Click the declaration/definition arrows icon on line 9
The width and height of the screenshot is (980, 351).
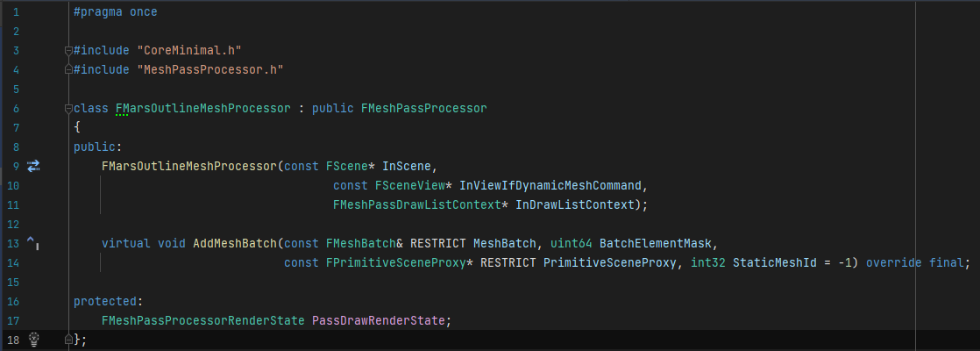34,165
